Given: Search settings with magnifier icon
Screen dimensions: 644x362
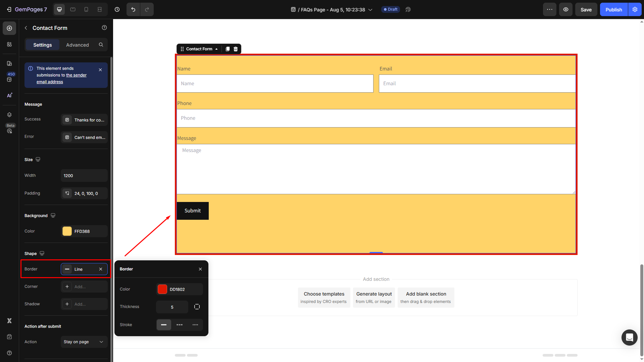Looking at the screenshot, I should pyautogui.click(x=101, y=45).
